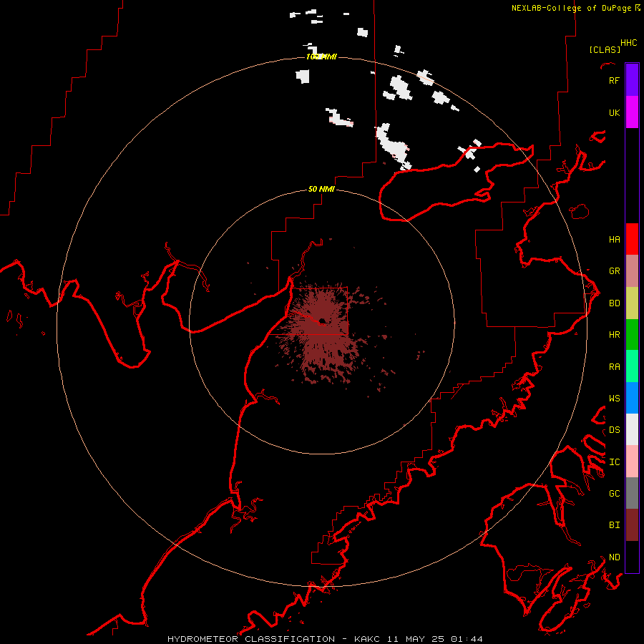Click the UK legend label
This screenshot has width=644, height=644.
point(614,112)
